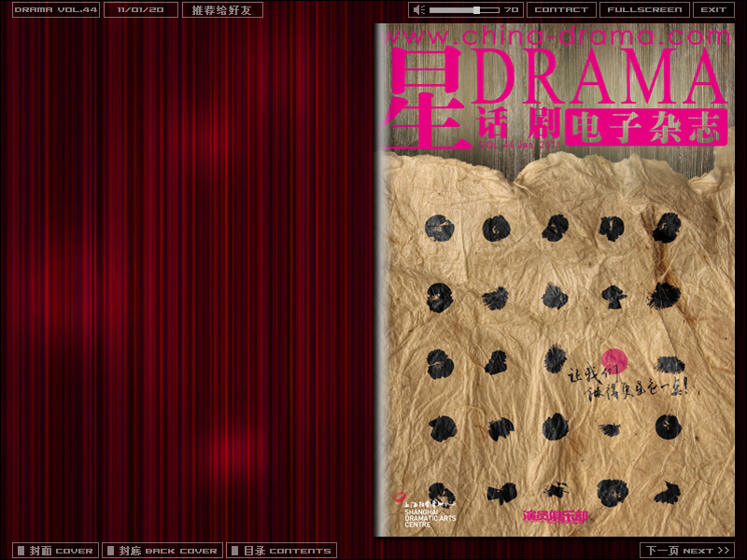
Task: Go to 封面 COVER page
Action: tap(56, 551)
